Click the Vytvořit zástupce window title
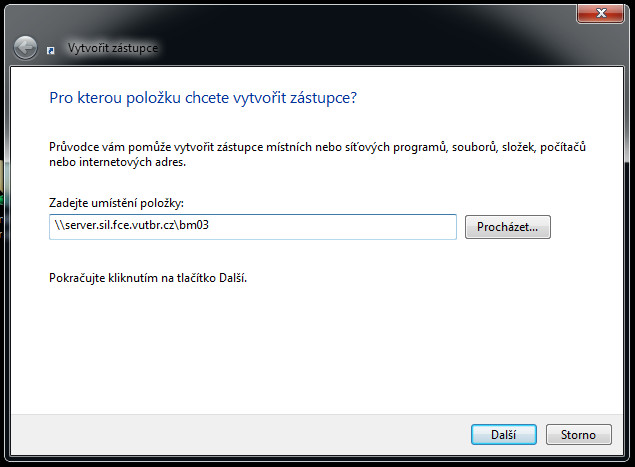Image resolution: width=635 pixels, height=467 pixels. 113,48
